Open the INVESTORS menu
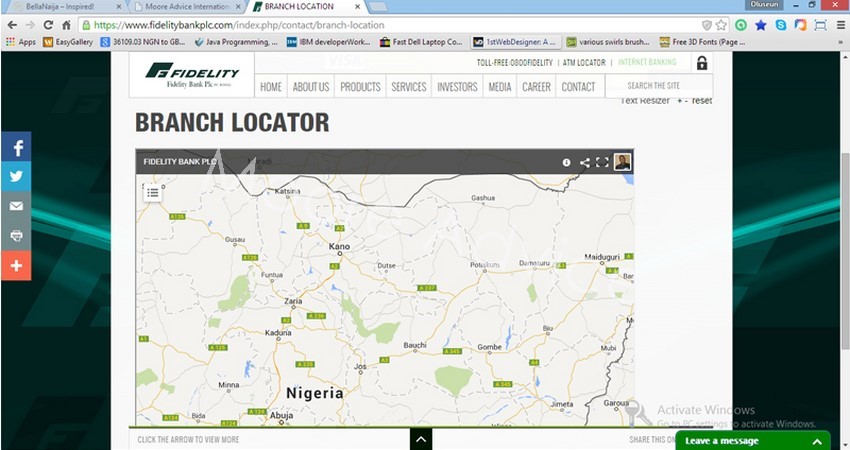Viewport: 850px width, 450px height. (x=457, y=87)
